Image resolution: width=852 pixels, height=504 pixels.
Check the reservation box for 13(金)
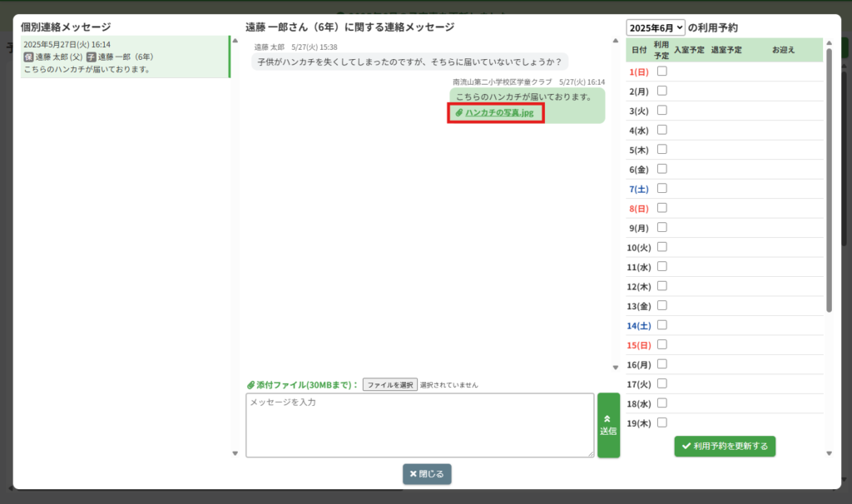[x=662, y=306]
